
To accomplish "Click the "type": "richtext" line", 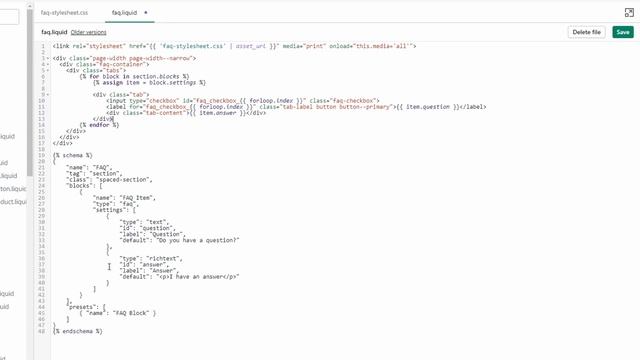I will pos(151,259).
